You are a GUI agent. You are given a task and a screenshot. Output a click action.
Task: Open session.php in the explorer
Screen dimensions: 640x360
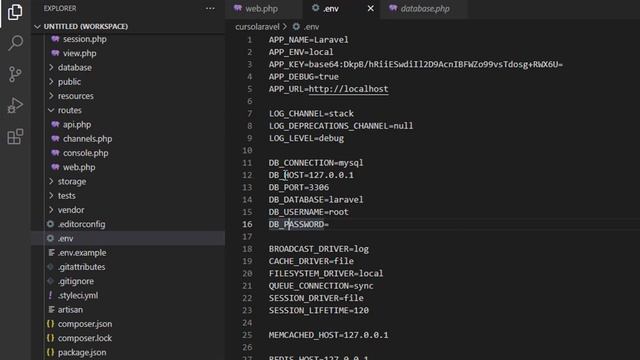pos(84,39)
